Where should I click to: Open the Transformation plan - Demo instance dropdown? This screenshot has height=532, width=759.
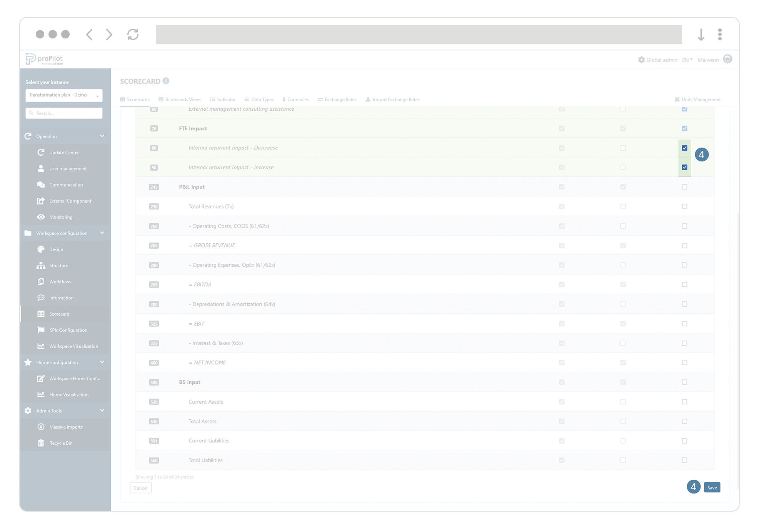(64, 95)
